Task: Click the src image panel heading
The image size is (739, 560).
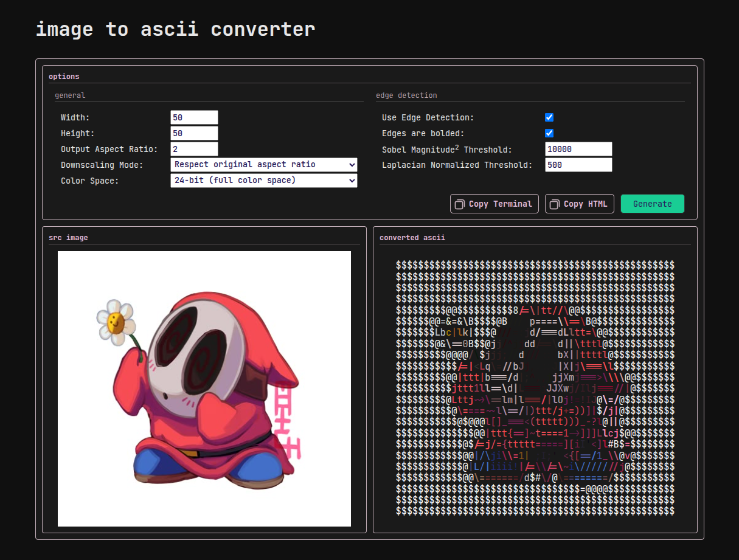Action: pyautogui.click(x=68, y=238)
